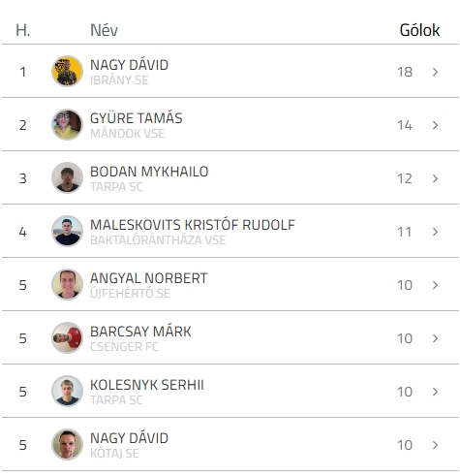Click Gyüre Tamás player avatar

pyautogui.click(x=67, y=124)
